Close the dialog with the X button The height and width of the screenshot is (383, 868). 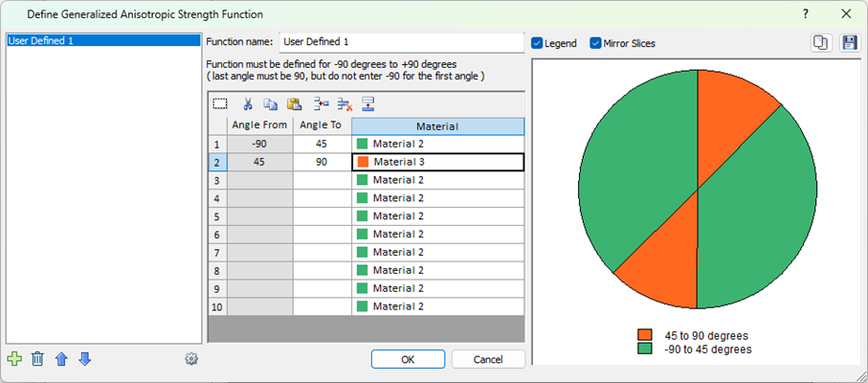tap(846, 14)
